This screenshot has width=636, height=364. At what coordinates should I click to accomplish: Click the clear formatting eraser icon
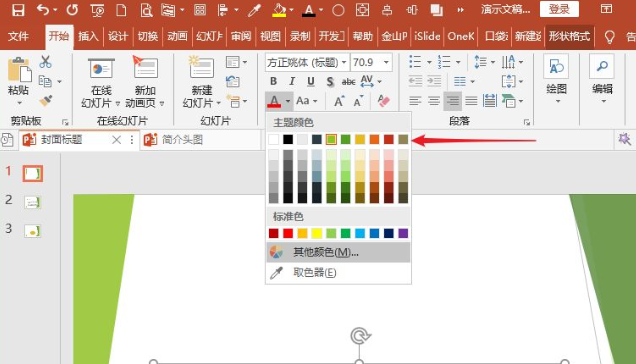pyautogui.click(x=383, y=101)
